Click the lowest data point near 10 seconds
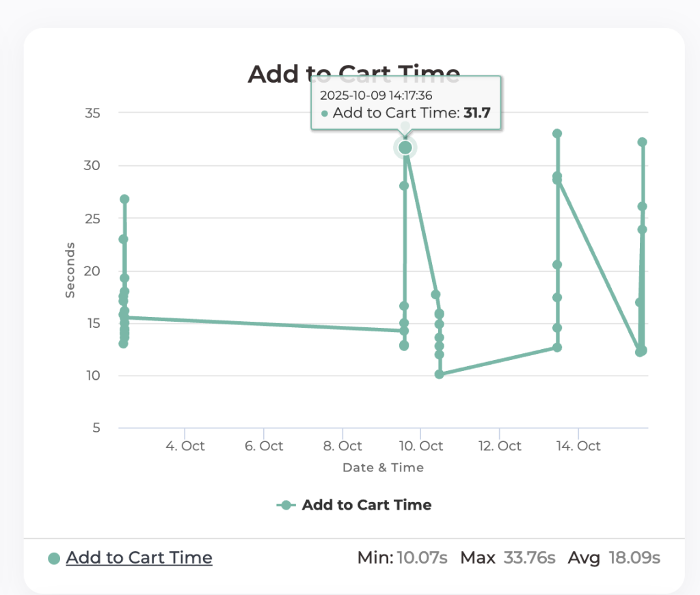This screenshot has width=700, height=595. (440, 374)
